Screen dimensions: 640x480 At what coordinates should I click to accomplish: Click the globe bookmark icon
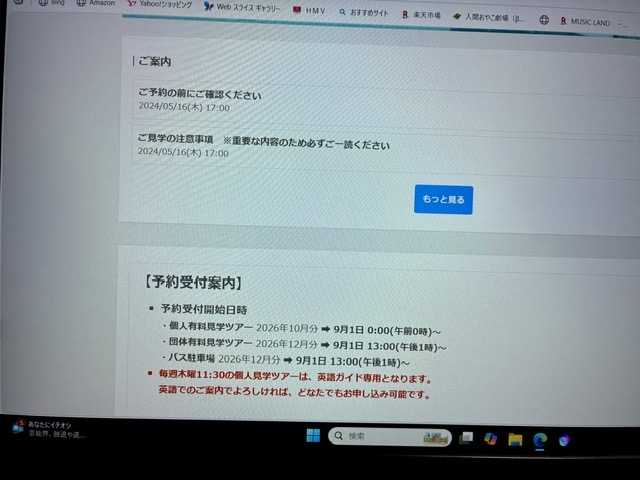pos(544,20)
